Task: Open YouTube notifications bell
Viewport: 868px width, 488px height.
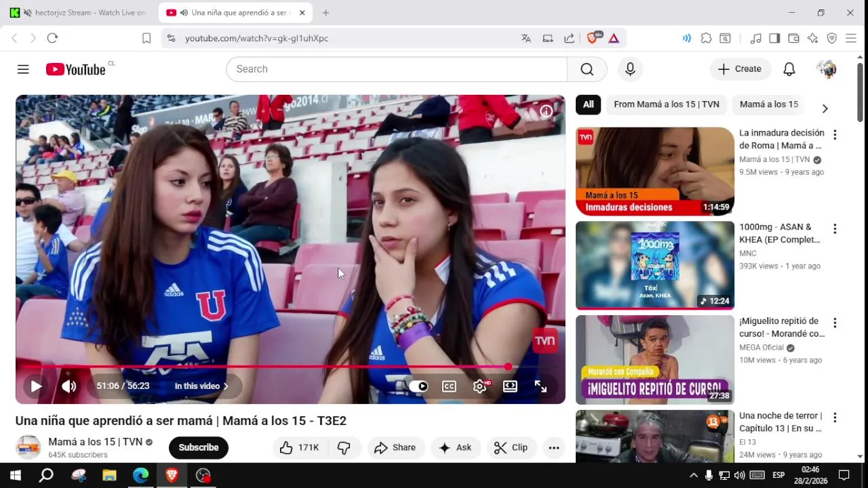Action: [789, 69]
